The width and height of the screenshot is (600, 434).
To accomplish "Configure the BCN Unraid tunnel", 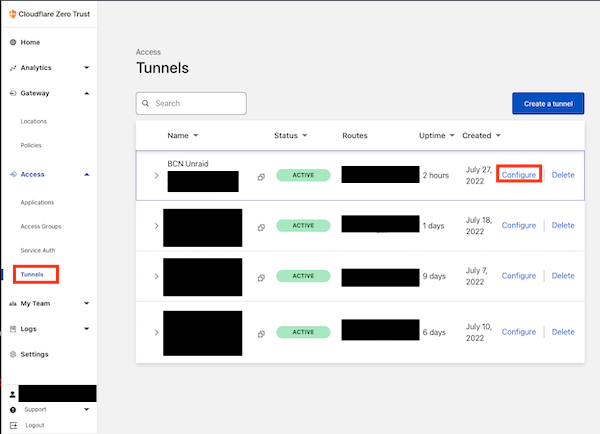I will [519, 175].
